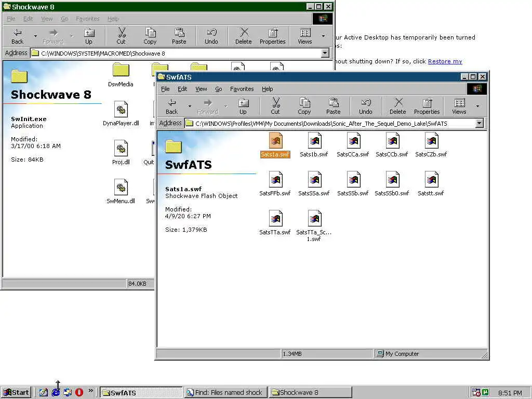532x399 pixels.
Task: Click Back in SwfATS window toolbar
Action: (x=171, y=107)
